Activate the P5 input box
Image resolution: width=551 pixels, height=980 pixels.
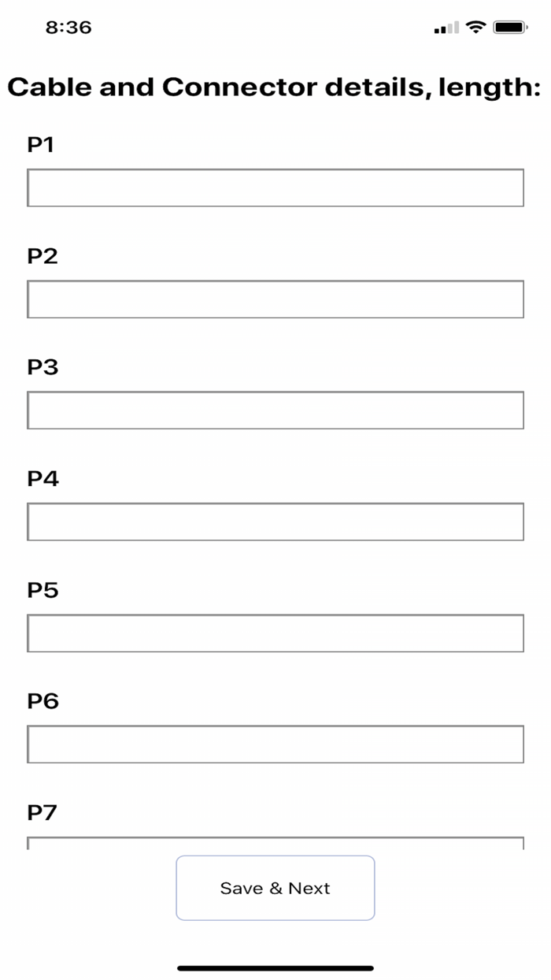275,633
